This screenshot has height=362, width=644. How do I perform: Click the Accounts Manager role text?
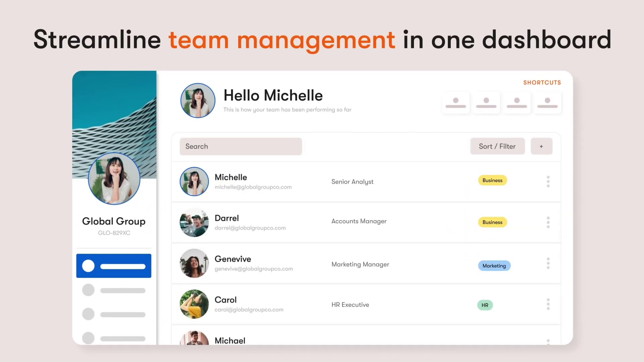pyautogui.click(x=359, y=221)
